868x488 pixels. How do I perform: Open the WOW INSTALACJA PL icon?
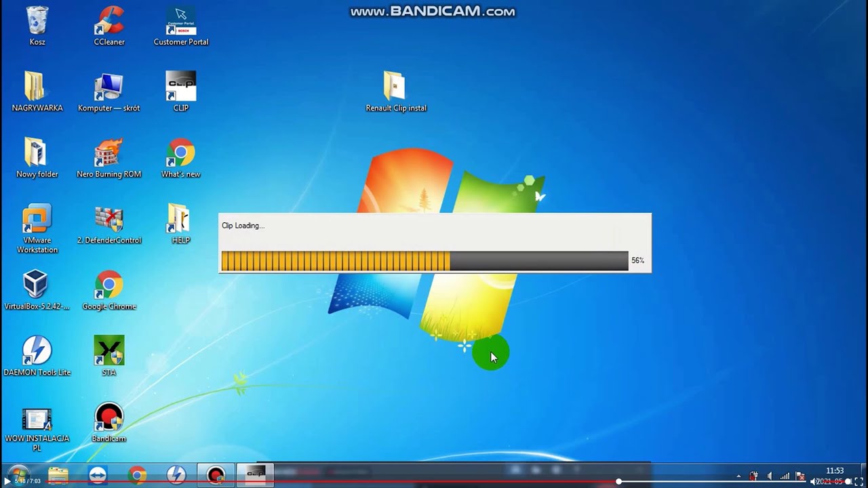(37, 430)
